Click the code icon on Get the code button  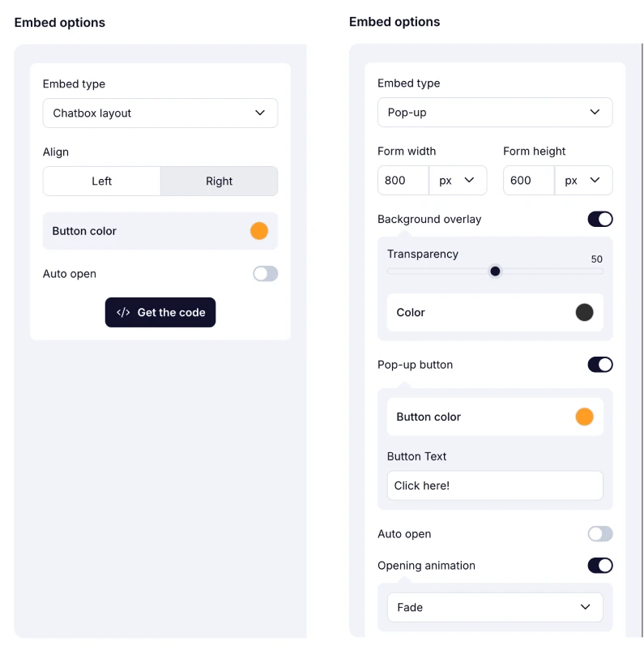(x=124, y=312)
